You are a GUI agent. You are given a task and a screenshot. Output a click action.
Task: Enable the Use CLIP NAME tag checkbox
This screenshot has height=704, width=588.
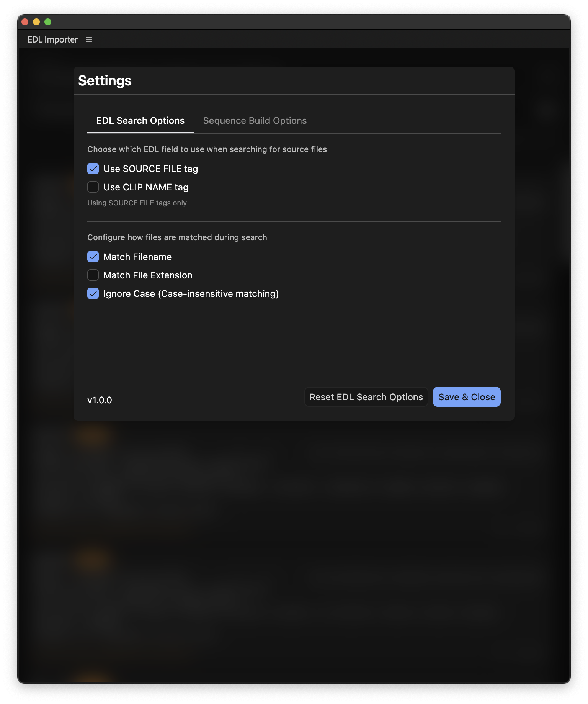93,187
